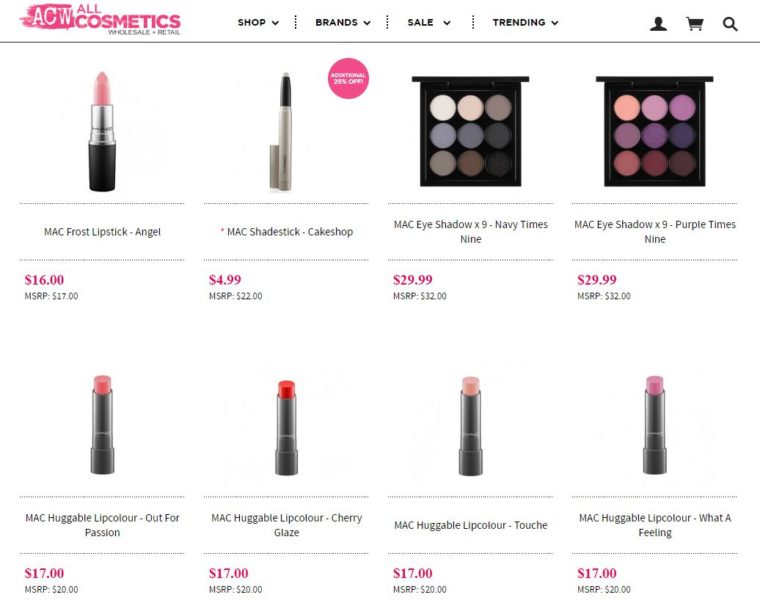Open MAC Shadestick - Cakeshop product link
The image size is (760, 600).
pyautogui.click(x=289, y=232)
